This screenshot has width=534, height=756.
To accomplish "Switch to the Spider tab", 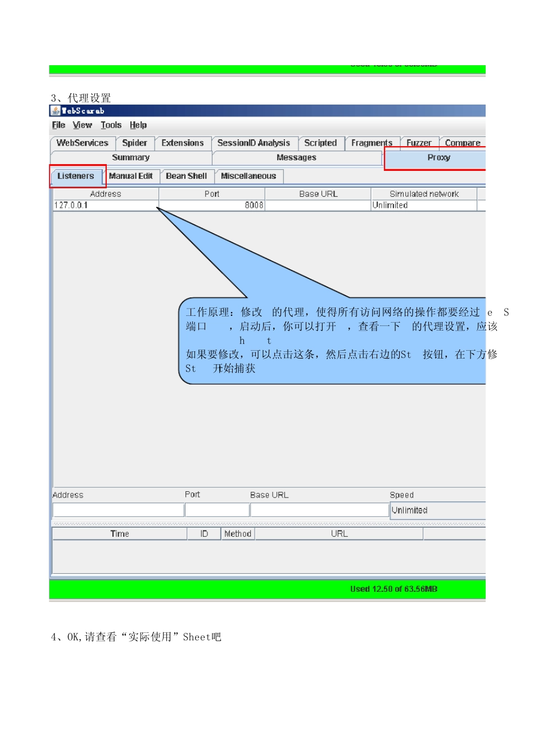I will (x=135, y=143).
